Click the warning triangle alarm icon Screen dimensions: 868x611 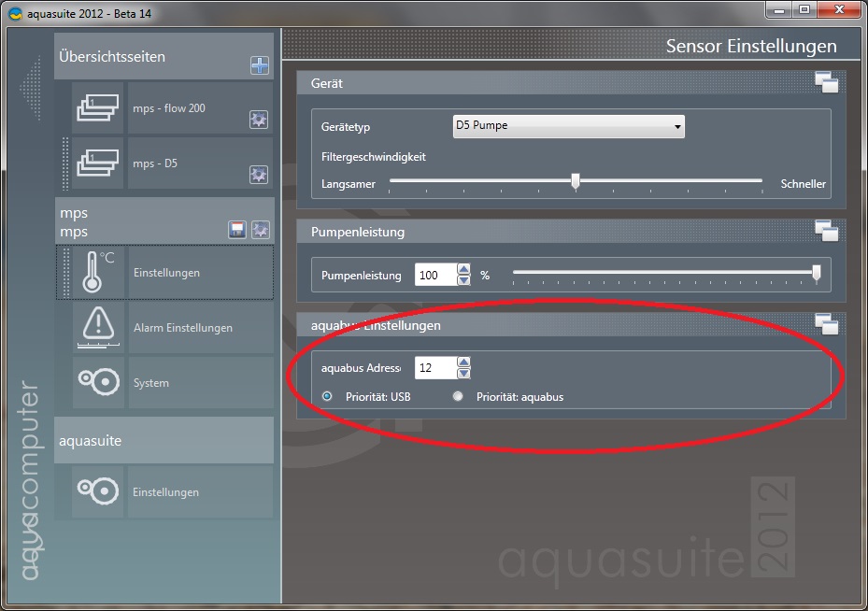98,327
